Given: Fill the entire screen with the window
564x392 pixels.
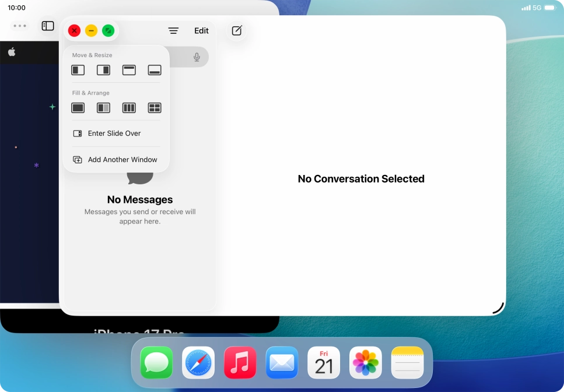Looking at the screenshot, I should 78,107.
